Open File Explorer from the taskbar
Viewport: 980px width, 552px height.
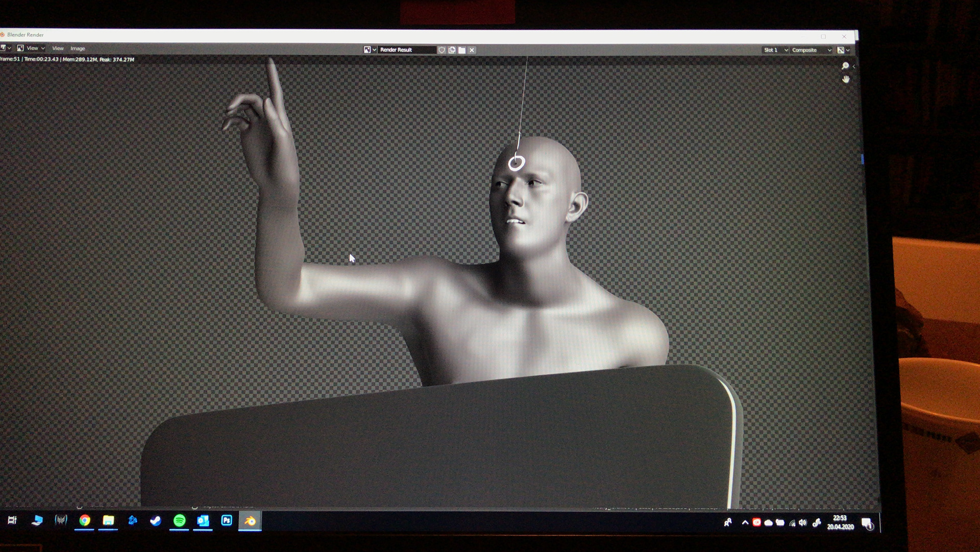[108, 520]
